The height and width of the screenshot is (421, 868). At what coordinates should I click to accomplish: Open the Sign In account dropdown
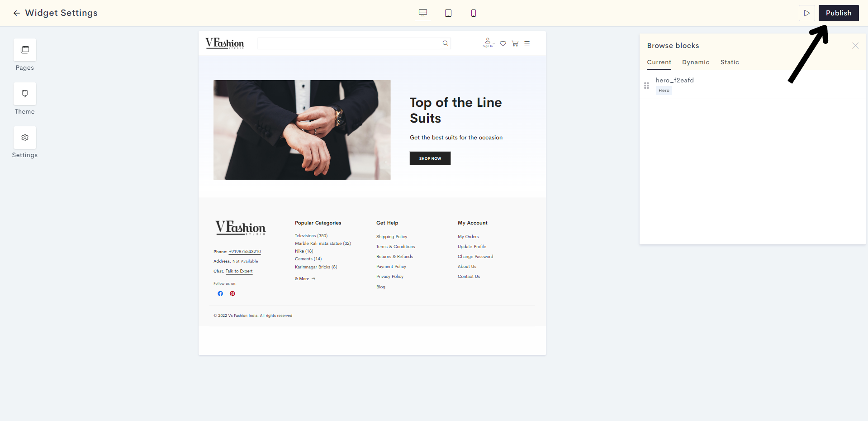coord(488,43)
